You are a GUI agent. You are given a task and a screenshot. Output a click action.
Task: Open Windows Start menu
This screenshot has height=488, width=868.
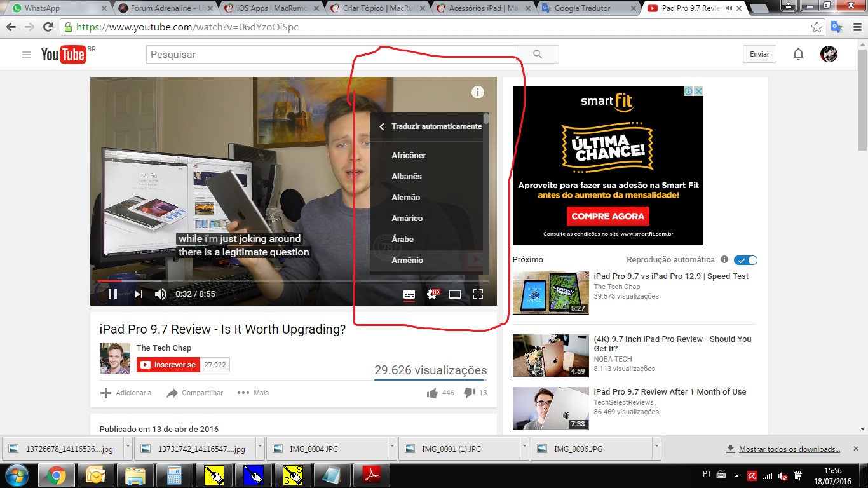click(17, 475)
